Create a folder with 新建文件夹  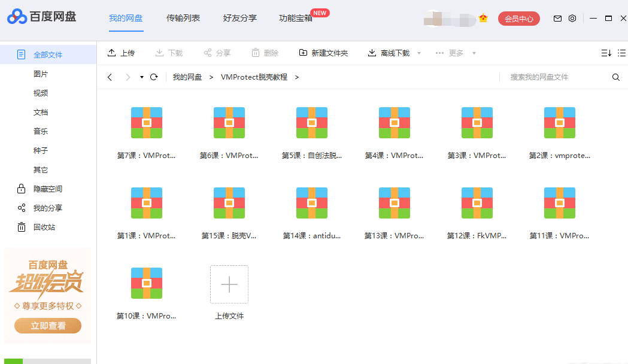pyautogui.click(x=324, y=53)
